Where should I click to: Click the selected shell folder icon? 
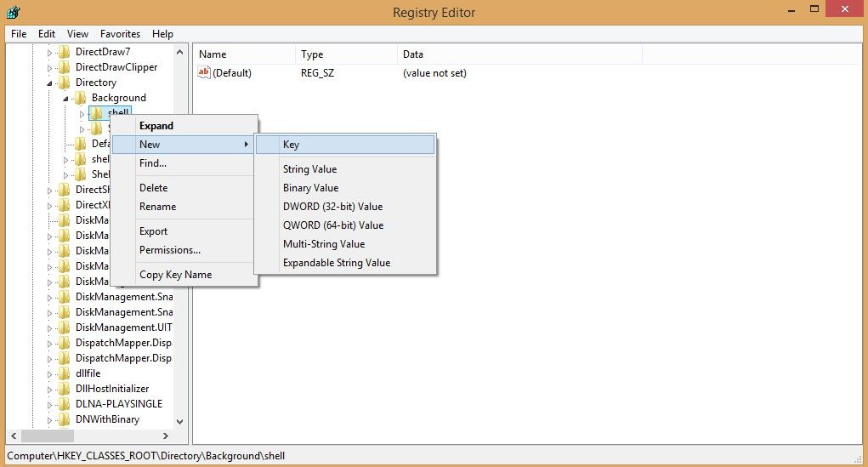[96, 114]
